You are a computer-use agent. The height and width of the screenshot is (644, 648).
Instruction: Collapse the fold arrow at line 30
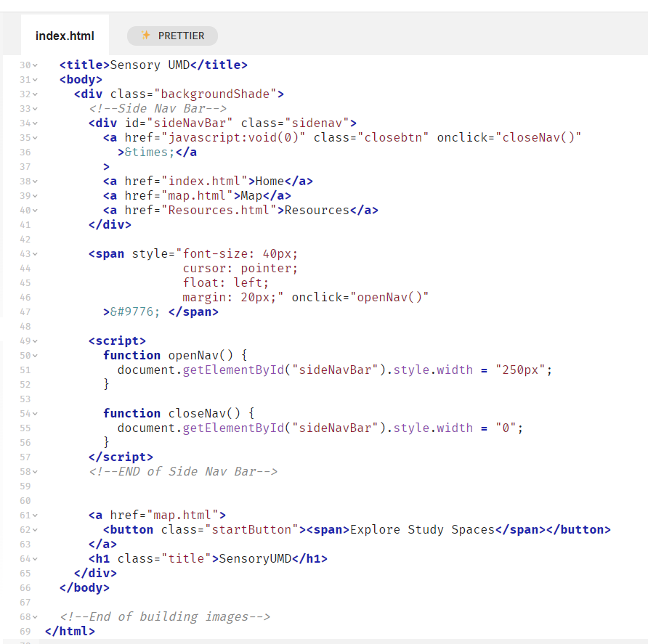point(35,65)
